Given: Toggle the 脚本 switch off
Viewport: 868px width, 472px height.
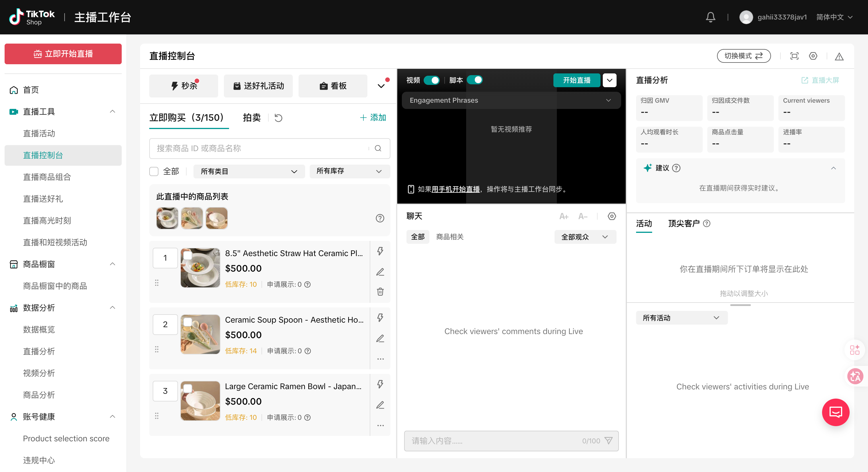Looking at the screenshot, I should 475,80.
